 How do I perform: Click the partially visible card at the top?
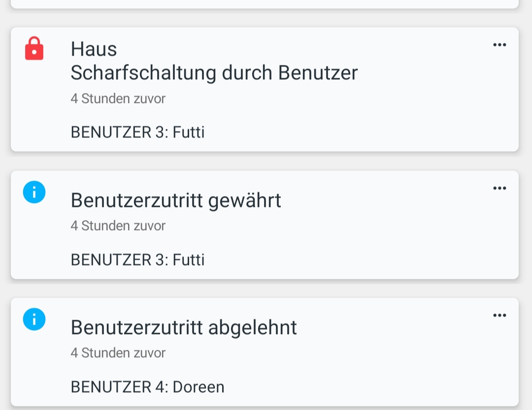click(x=265, y=3)
